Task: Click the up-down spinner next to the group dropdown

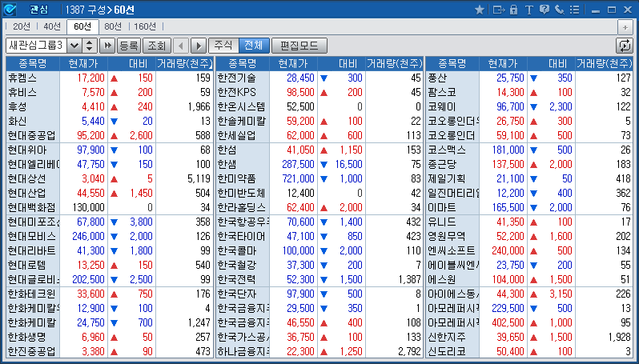Action: (x=89, y=45)
